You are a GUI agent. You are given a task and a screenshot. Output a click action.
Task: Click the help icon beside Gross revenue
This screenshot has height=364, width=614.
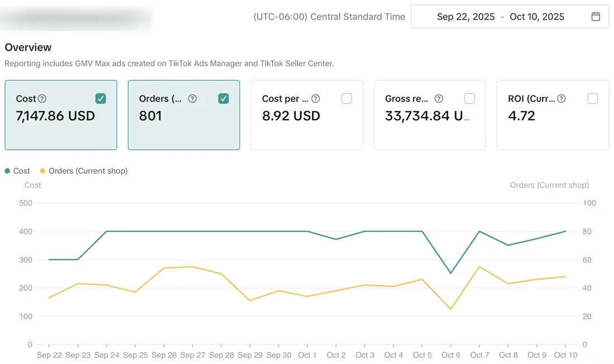[439, 99]
